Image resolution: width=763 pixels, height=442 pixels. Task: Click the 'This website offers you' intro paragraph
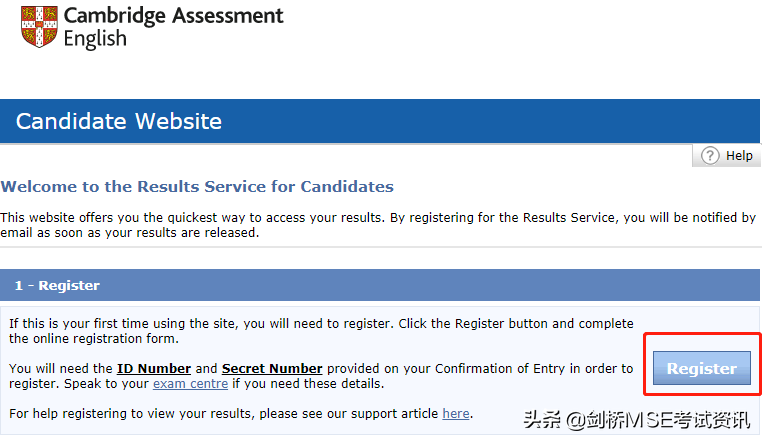click(x=378, y=225)
